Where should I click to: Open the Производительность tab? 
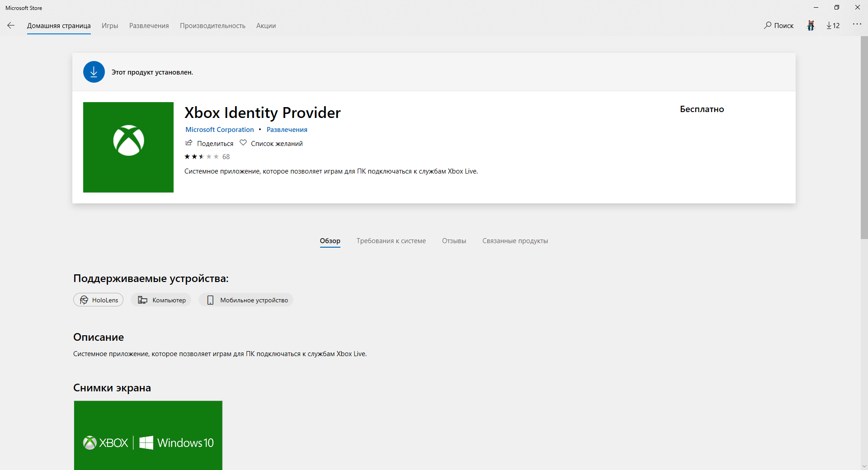point(212,26)
